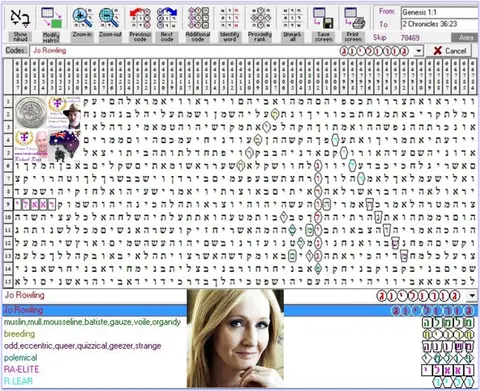Viewport: 480px width, 391px height.
Task: Click the Codes field containing Jo Rowling
Action: coord(222,51)
